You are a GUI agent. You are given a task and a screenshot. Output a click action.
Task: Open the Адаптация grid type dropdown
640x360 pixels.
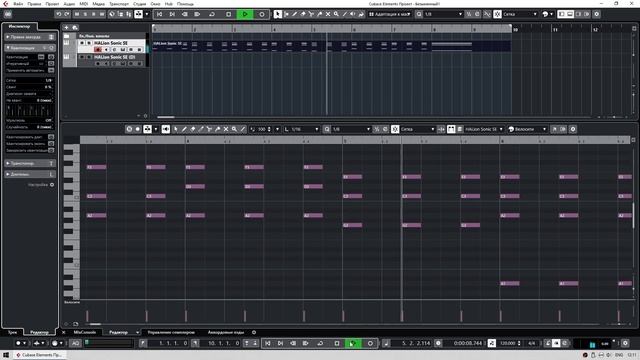click(x=389, y=14)
